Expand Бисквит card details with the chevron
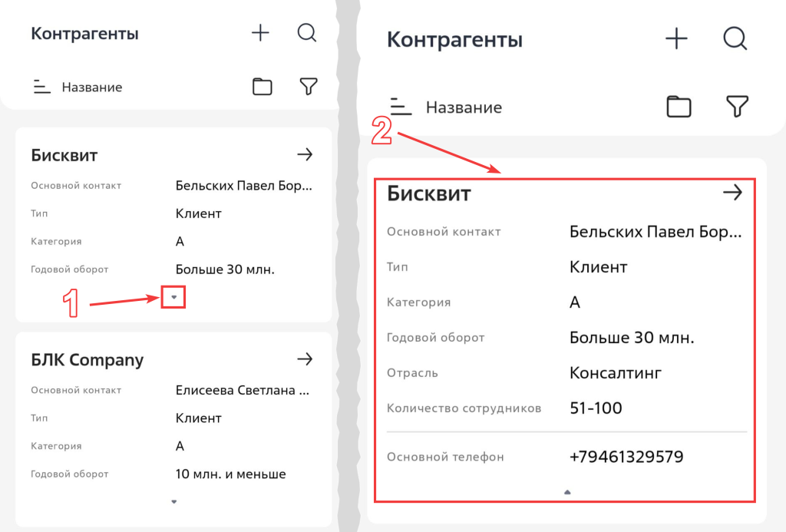Viewport: 786px width, 532px height. tap(173, 296)
